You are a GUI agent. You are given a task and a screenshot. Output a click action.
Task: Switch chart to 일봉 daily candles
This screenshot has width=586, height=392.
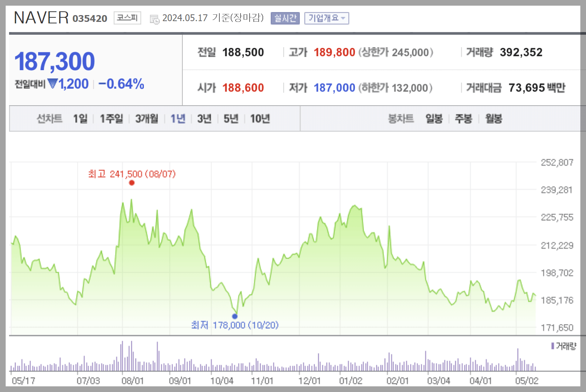433,118
